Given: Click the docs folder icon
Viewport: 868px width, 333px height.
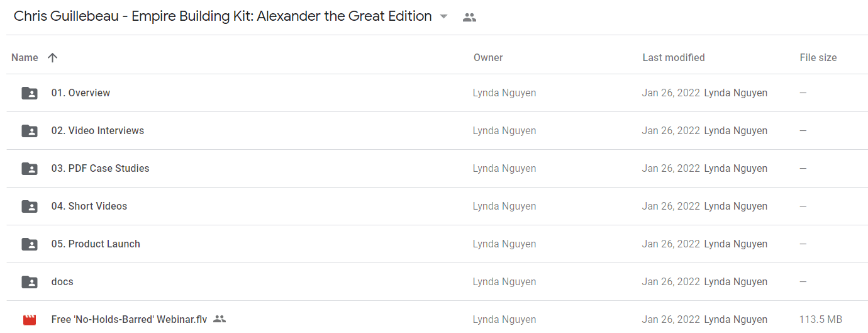Looking at the screenshot, I should pyautogui.click(x=30, y=282).
